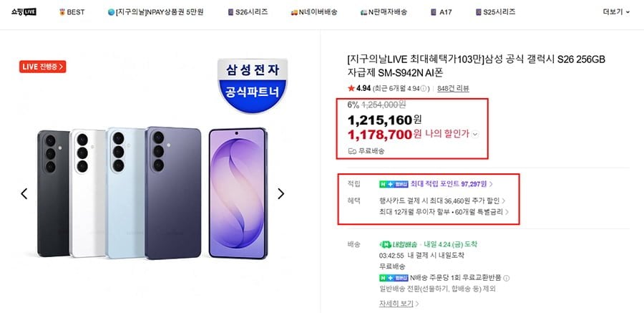This screenshot has width=644, height=313.
Task: Switch to the S26시리즈 tab
Action: click(245, 12)
